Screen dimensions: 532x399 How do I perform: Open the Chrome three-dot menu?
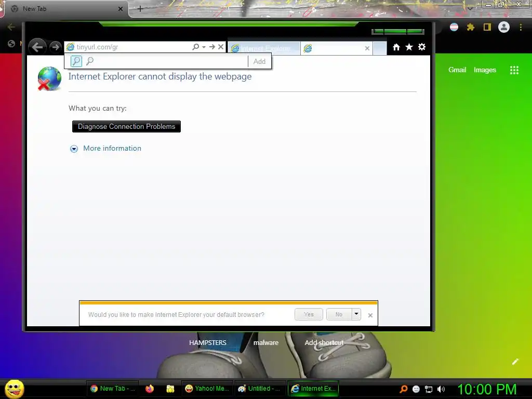[x=521, y=27]
